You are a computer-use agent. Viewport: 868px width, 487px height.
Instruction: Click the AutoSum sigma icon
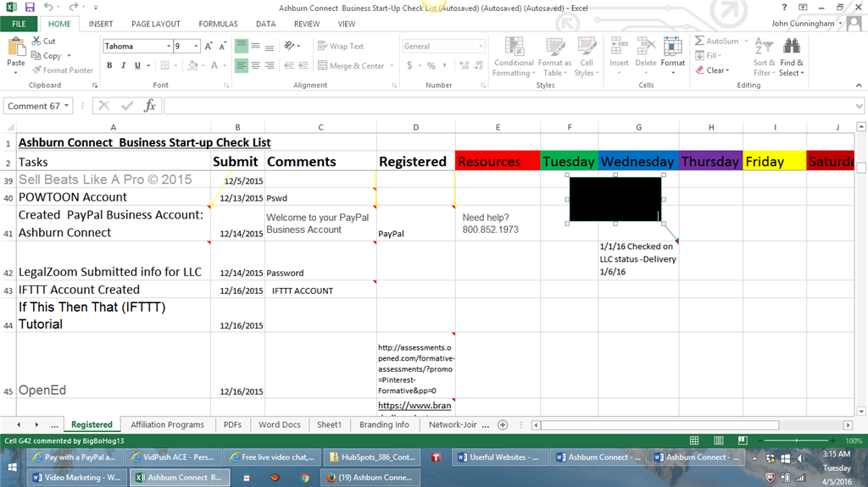(x=699, y=41)
